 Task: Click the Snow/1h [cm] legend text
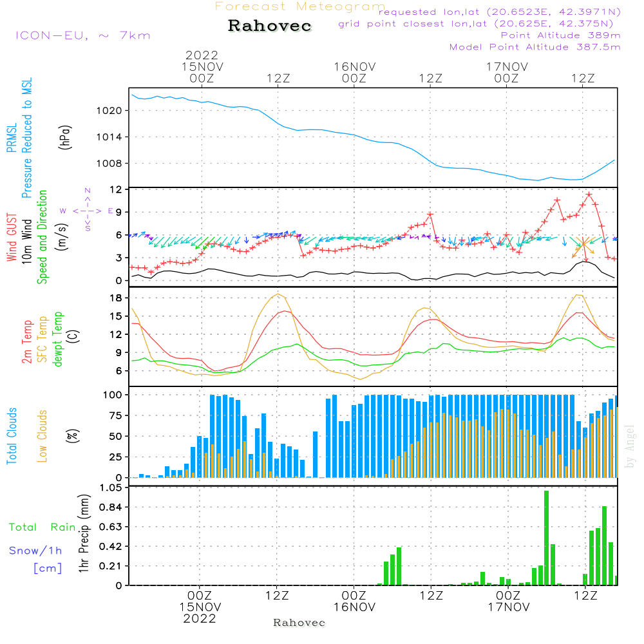click(36, 558)
